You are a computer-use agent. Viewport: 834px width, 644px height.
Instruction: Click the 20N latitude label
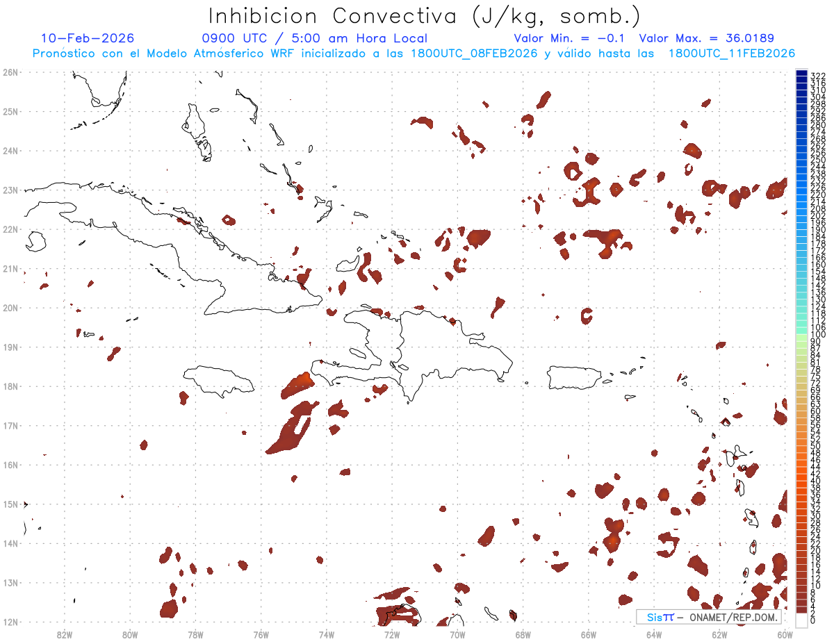tap(10, 308)
